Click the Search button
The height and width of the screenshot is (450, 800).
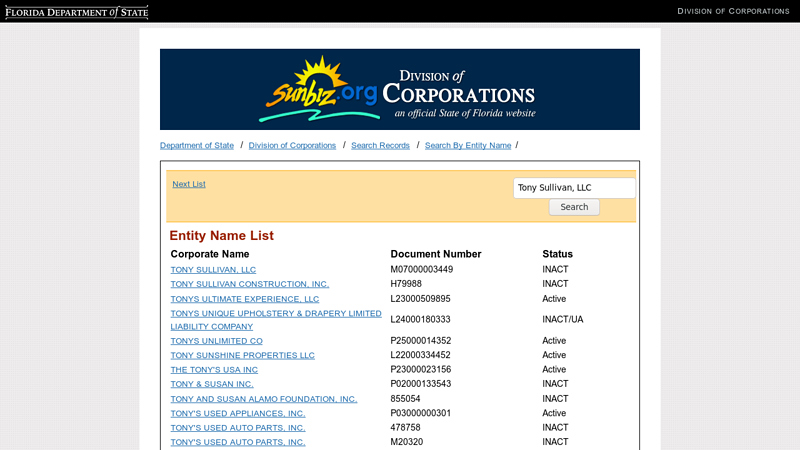[x=574, y=207]
